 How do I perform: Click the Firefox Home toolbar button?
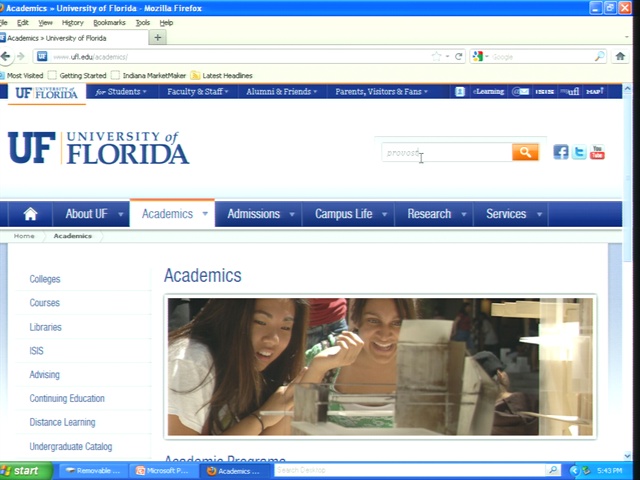click(620, 56)
